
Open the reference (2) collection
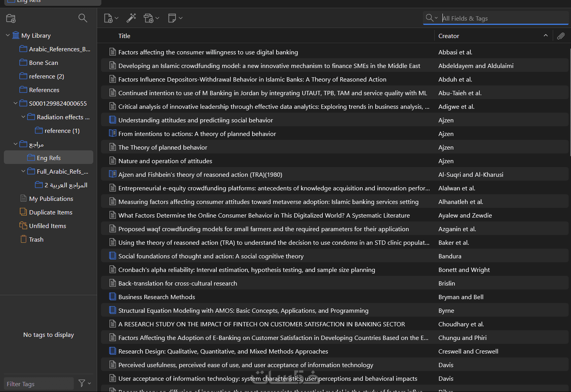coord(47,76)
